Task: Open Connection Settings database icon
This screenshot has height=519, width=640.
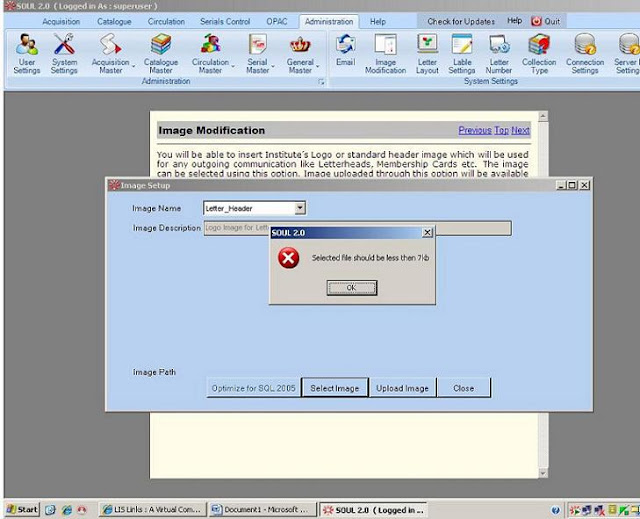Action: [x=585, y=44]
